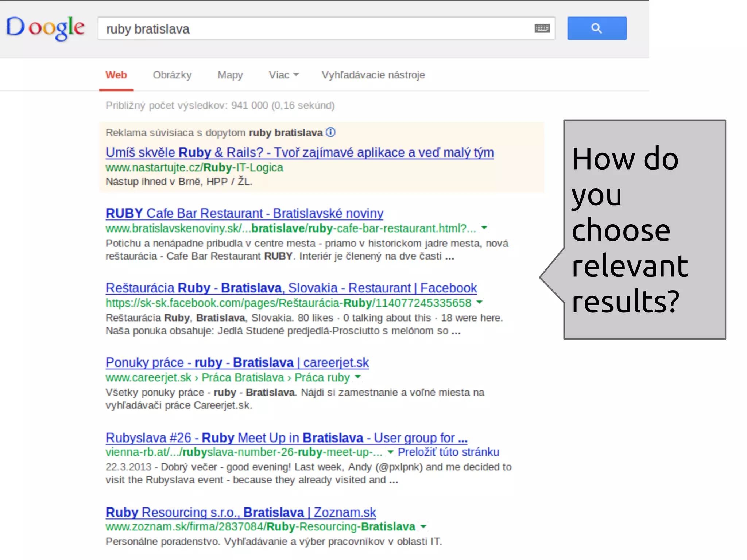
Task: Click the www.nastartujte.cz/Ruby-IT-Logica URL text
Action: [194, 167]
